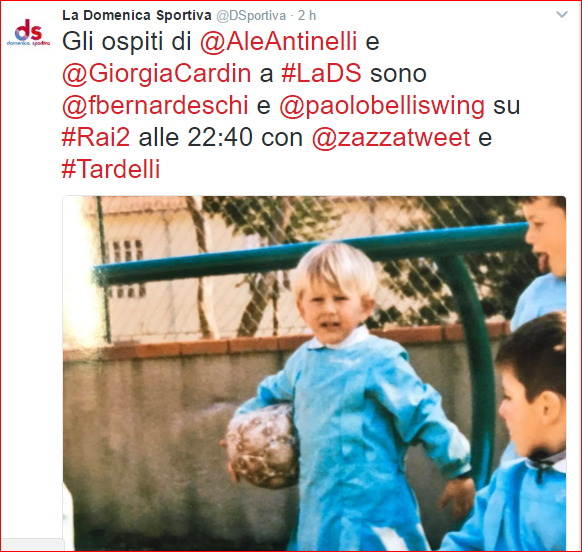Click the soccer ball in the photo
This screenshot has height=552, width=582.
point(263,446)
